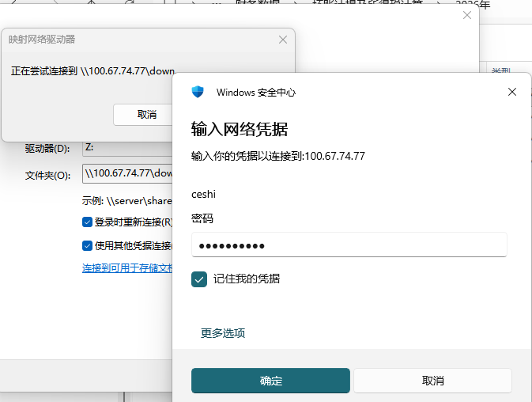The height and width of the screenshot is (402, 532).
Task: Open the 连接到可用于存储文档 link
Action: coord(127,268)
